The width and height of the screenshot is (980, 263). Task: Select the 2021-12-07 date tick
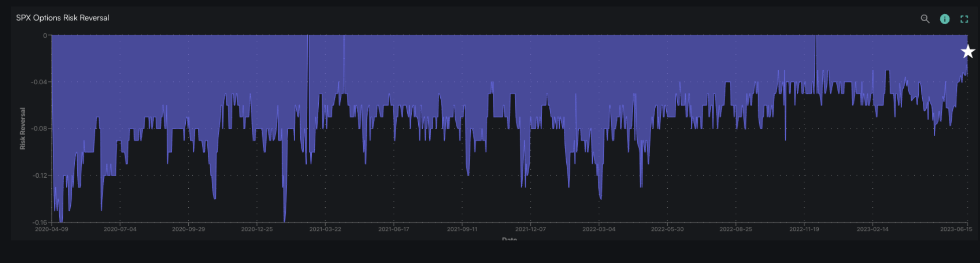[x=531, y=229]
